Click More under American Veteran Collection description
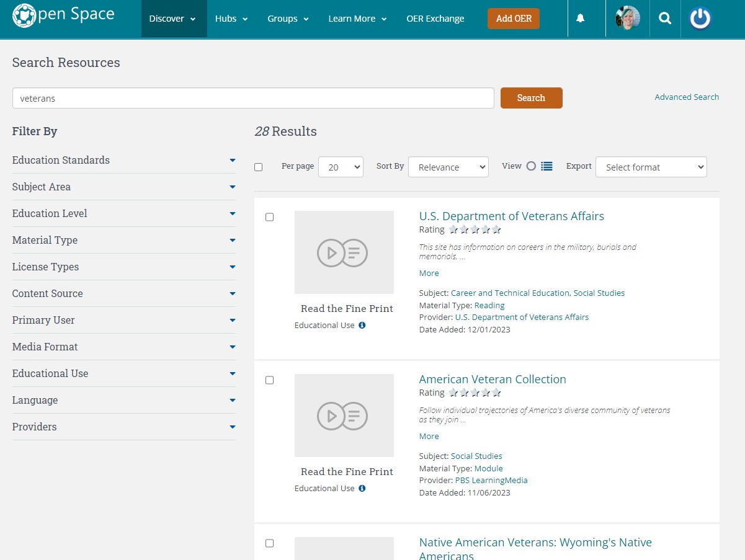This screenshot has width=745, height=560. tap(429, 437)
